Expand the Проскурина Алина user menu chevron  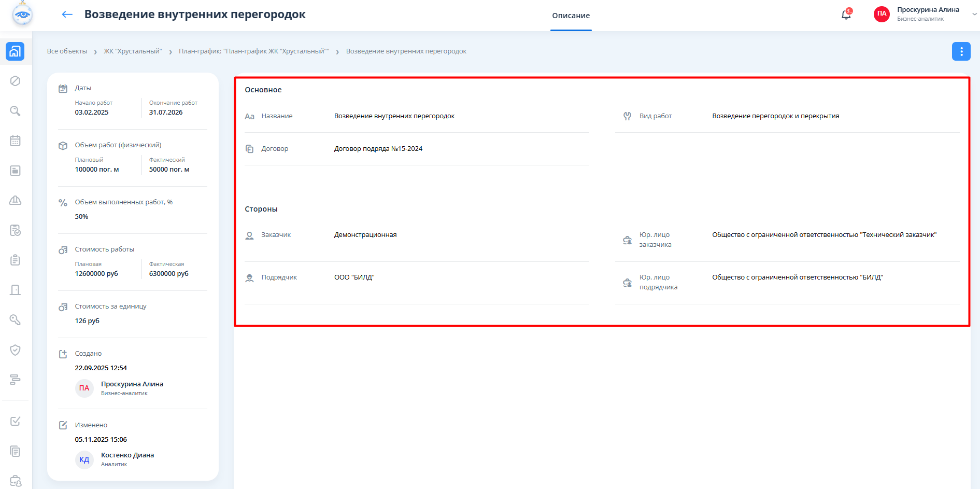974,15
